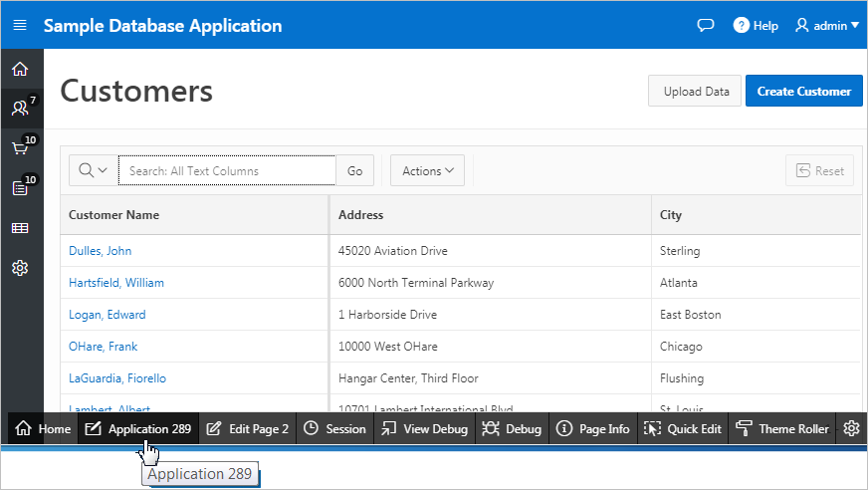Click the hamburger navigation menu icon
This screenshot has height=490, width=868.
tap(20, 26)
